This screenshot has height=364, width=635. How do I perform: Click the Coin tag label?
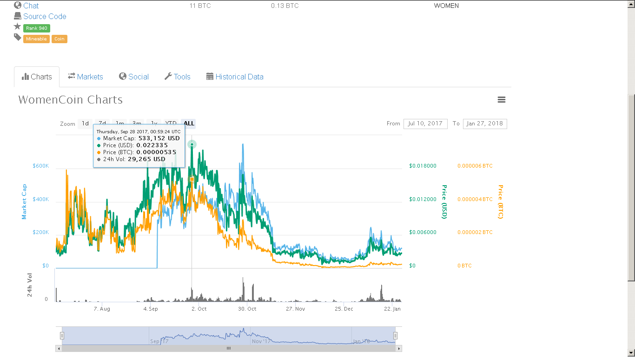tap(60, 39)
